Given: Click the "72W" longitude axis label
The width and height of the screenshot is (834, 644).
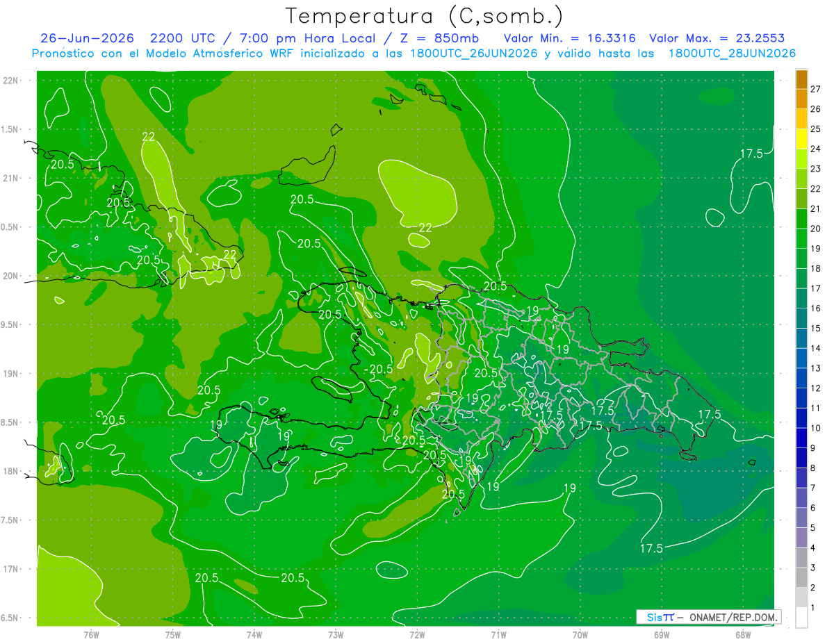Looking at the screenshot, I should click(x=418, y=635).
